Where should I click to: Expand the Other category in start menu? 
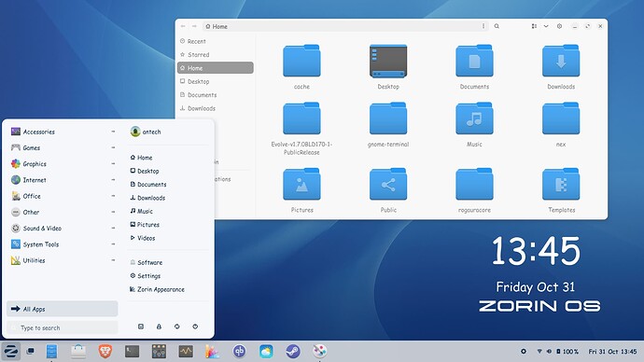click(x=63, y=212)
